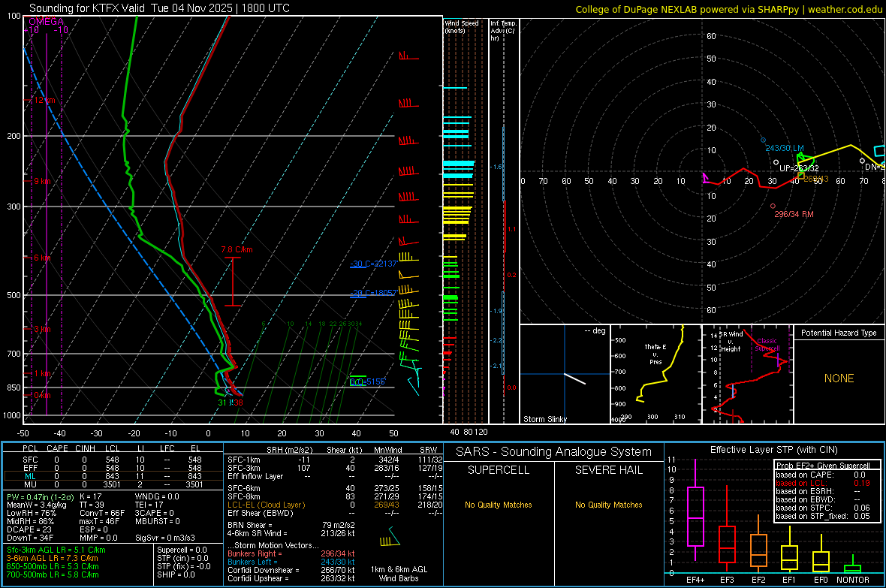The width and height of the screenshot is (886, 588).
Task: Click the '7.8 C/km' lapse rate label
Action: [x=237, y=249]
